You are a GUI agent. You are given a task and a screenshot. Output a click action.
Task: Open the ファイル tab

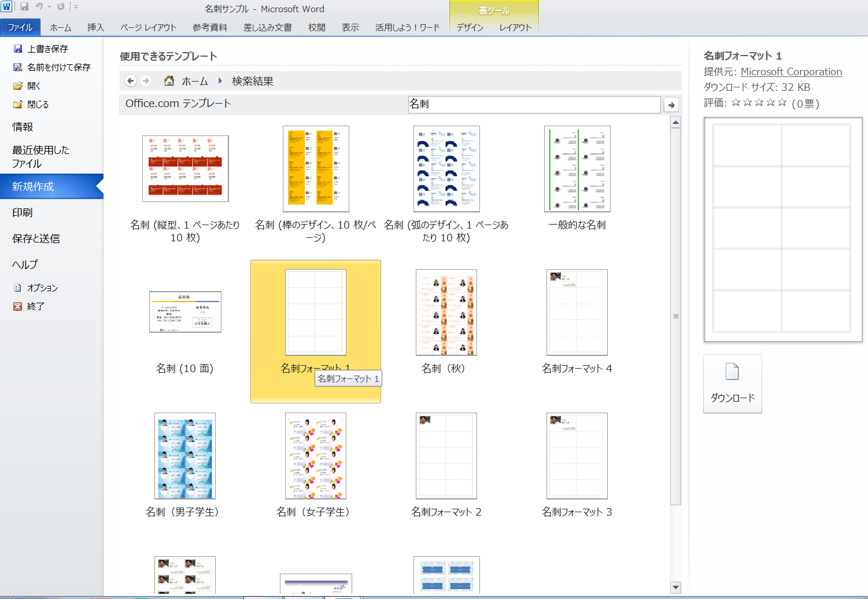pyautogui.click(x=20, y=27)
